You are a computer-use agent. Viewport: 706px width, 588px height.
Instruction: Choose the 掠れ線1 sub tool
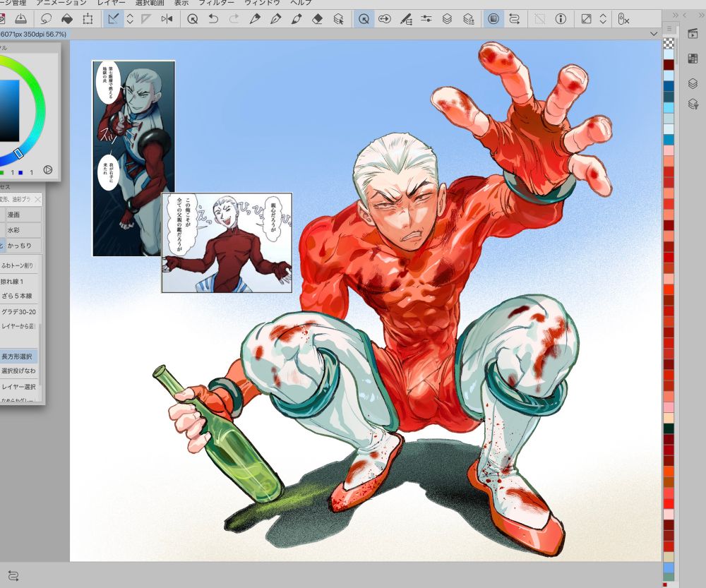click(x=19, y=282)
